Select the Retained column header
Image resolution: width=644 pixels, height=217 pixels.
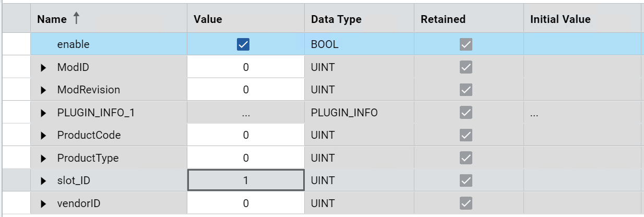pyautogui.click(x=443, y=19)
